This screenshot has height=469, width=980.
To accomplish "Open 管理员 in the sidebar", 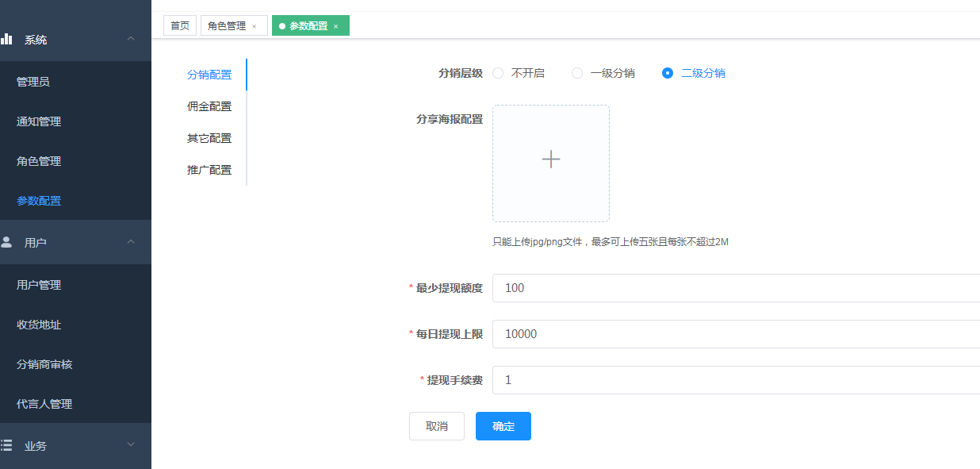I will click(75, 82).
